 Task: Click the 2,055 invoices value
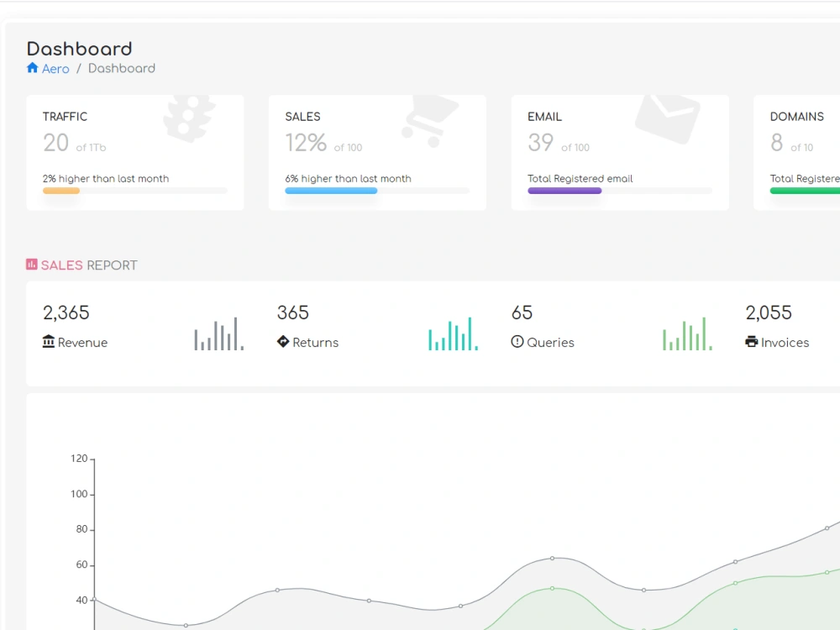[x=769, y=312]
